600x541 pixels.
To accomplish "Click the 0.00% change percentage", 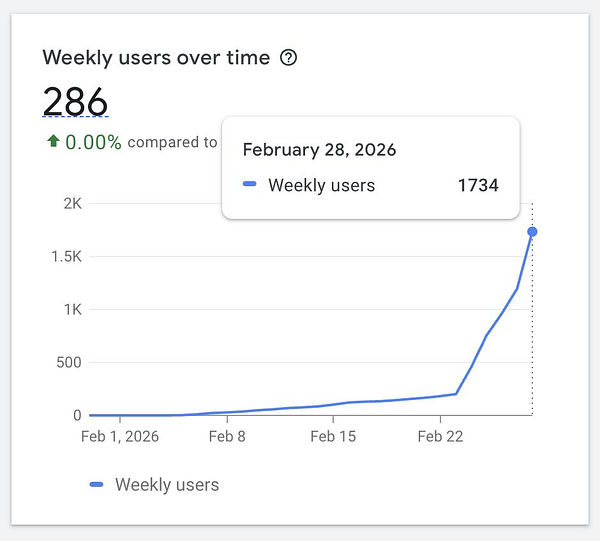I will (x=93, y=142).
